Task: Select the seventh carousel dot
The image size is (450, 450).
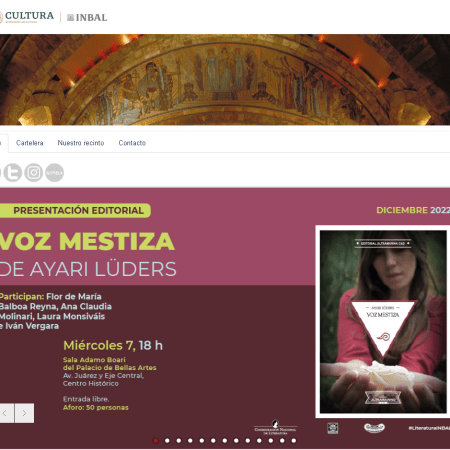Action: pos(225,441)
